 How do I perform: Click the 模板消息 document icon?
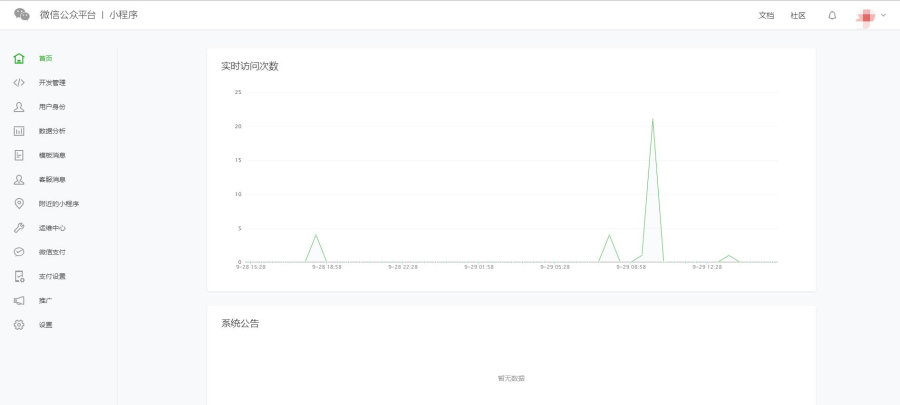(x=19, y=155)
